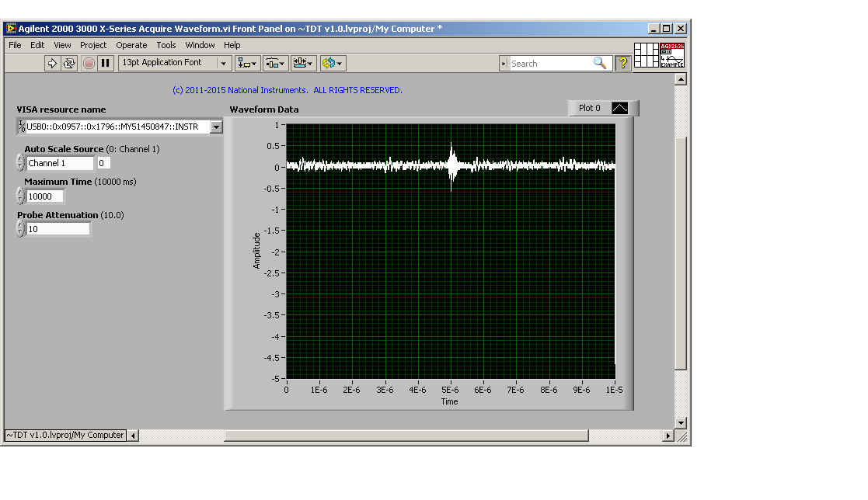
Task: Open the Help menu
Action: pyautogui.click(x=232, y=45)
